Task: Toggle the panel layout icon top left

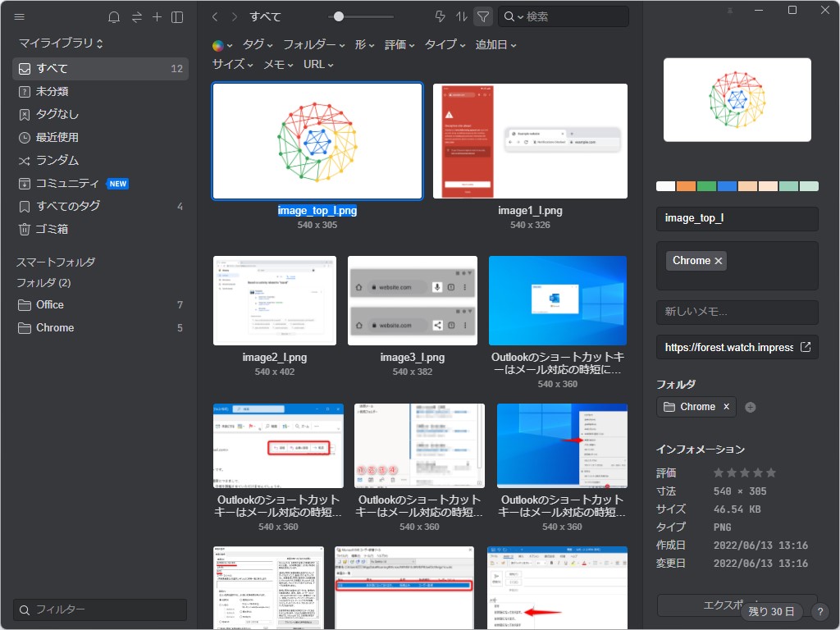Action: [178, 16]
